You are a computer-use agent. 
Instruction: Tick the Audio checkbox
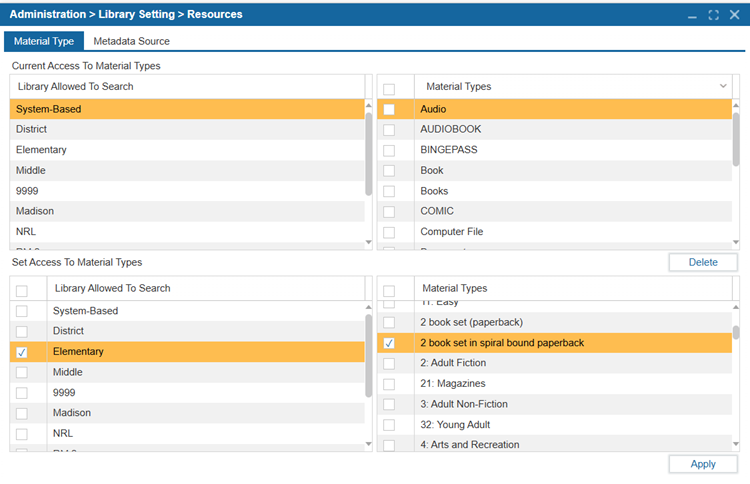(389, 110)
